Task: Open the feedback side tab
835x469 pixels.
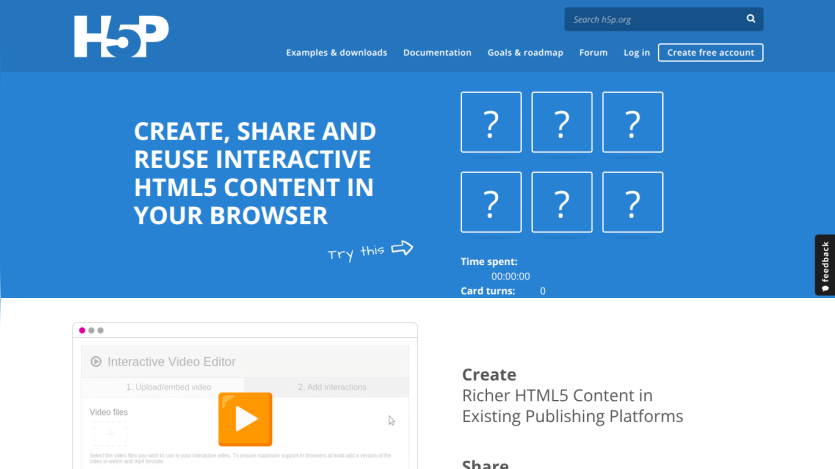Action: (825, 265)
